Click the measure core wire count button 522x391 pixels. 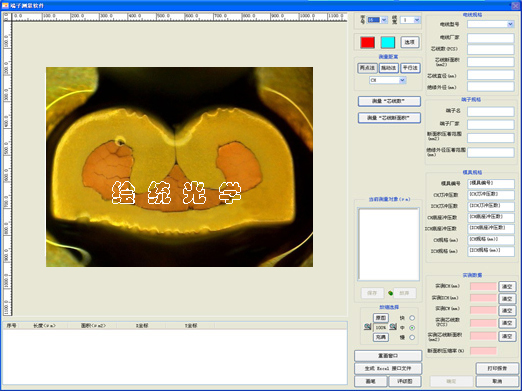pyautogui.click(x=389, y=101)
